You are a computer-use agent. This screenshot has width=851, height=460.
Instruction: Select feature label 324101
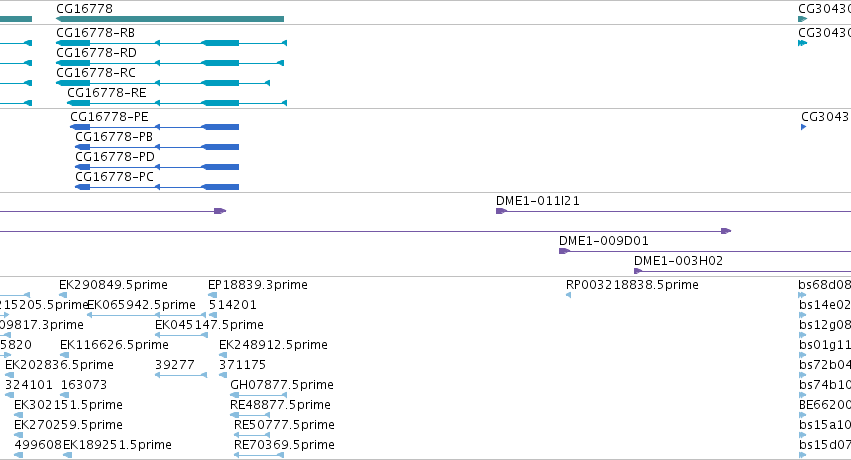click(29, 385)
